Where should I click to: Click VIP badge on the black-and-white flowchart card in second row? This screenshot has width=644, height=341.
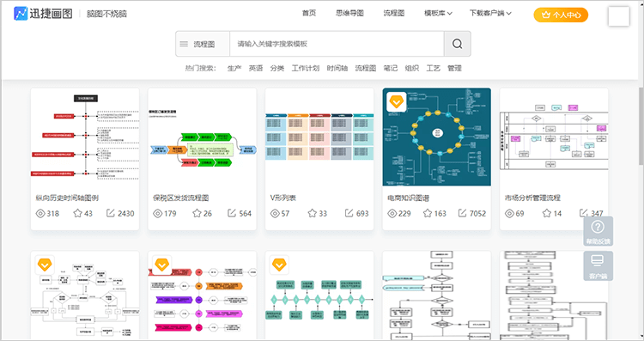tap(45, 265)
